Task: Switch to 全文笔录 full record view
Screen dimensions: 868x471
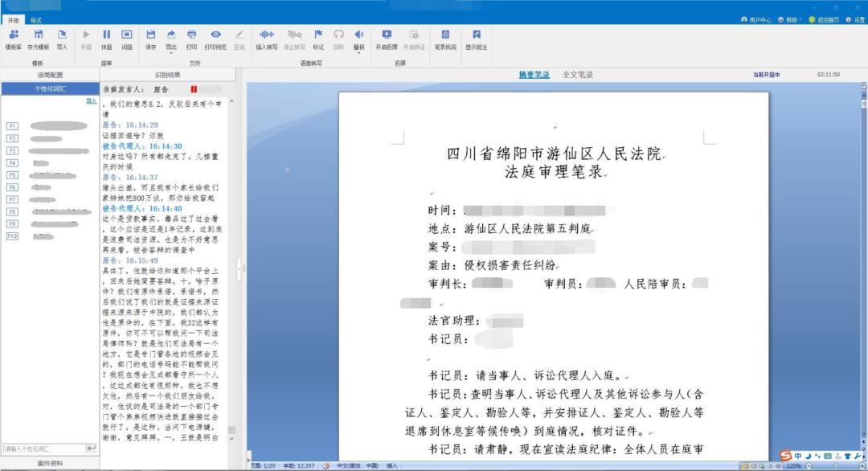Action: pos(577,75)
